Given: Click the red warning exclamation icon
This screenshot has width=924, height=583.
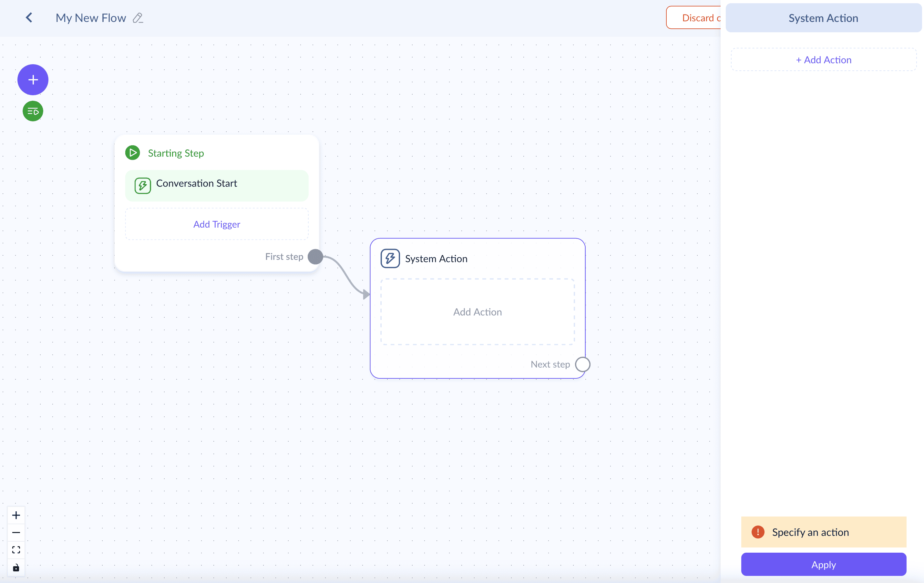Looking at the screenshot, I should [758, 532].
